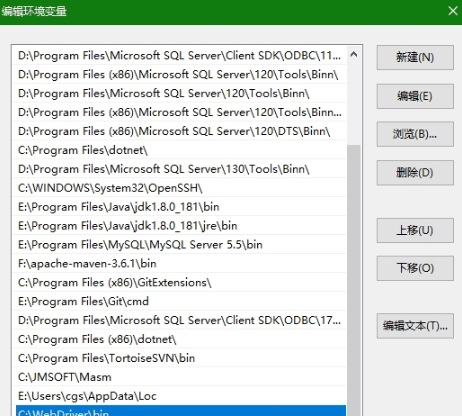
Task: Select the 120\DTS\Binn\ path row
Action: [x=180, y=131]
